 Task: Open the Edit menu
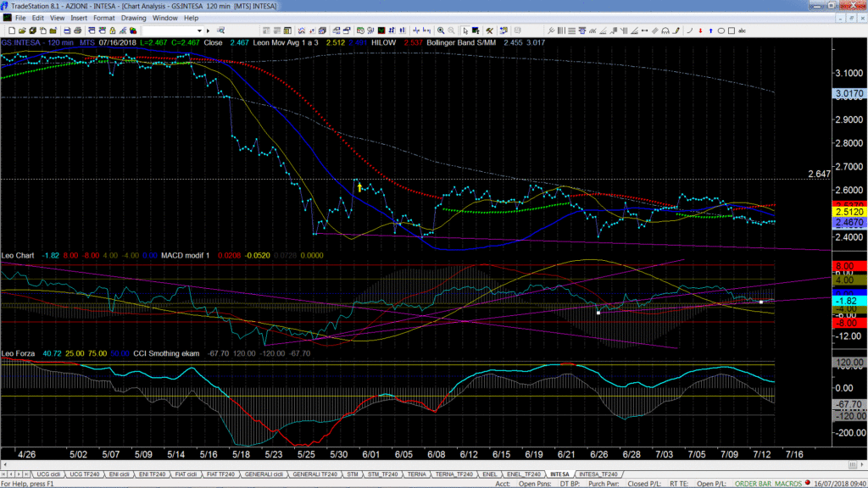point(37,19)
